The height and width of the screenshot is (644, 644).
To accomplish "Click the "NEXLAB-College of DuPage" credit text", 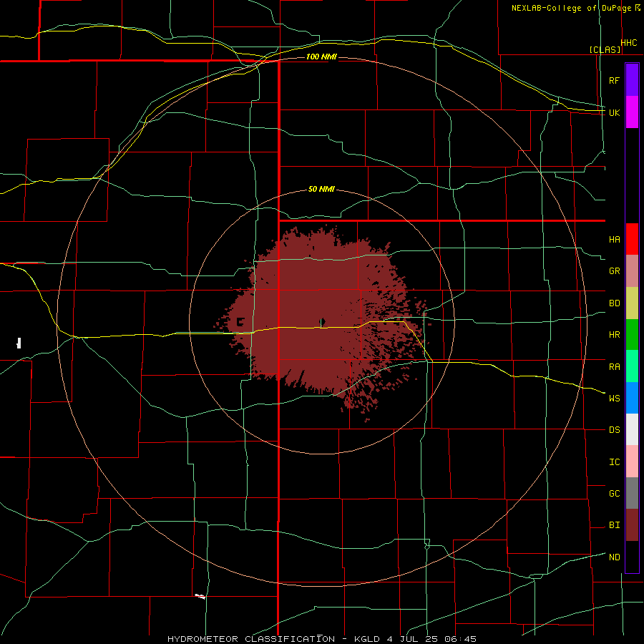I will click(x=572, y=8).
